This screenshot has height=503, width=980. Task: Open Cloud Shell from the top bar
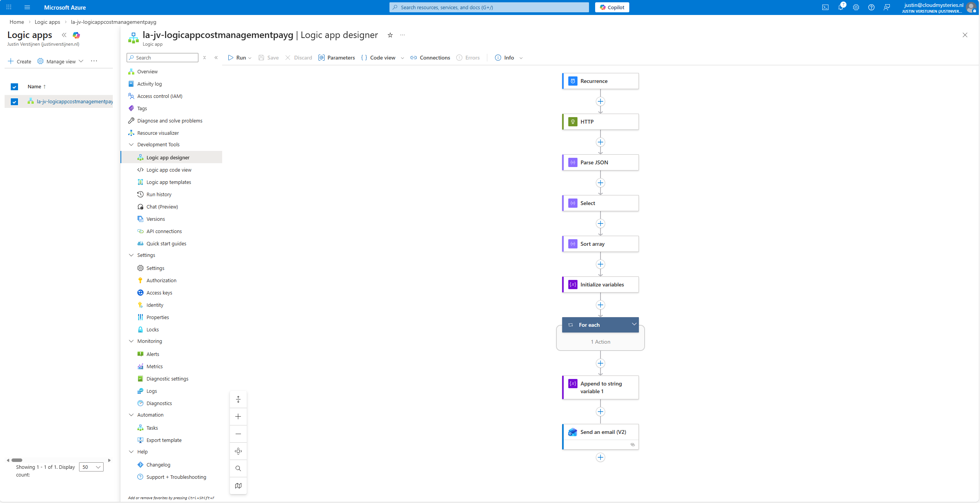click(x=825, y=7)
